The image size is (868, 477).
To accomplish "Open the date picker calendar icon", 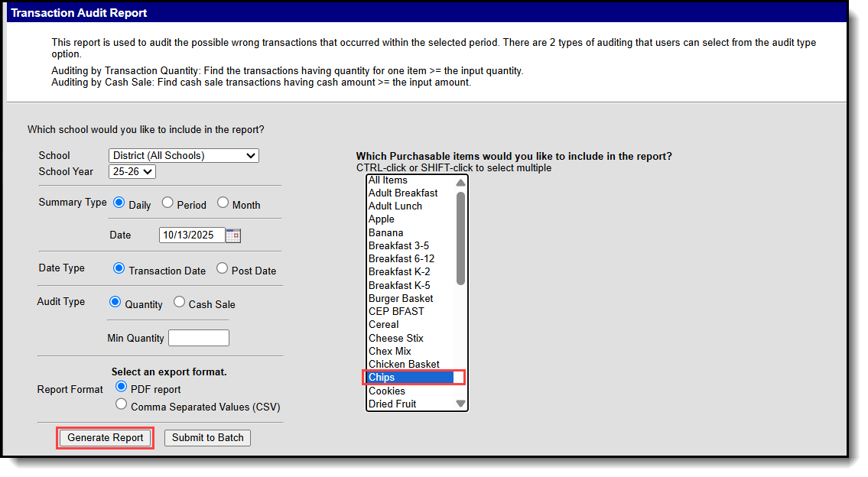I will click(233, 235).
